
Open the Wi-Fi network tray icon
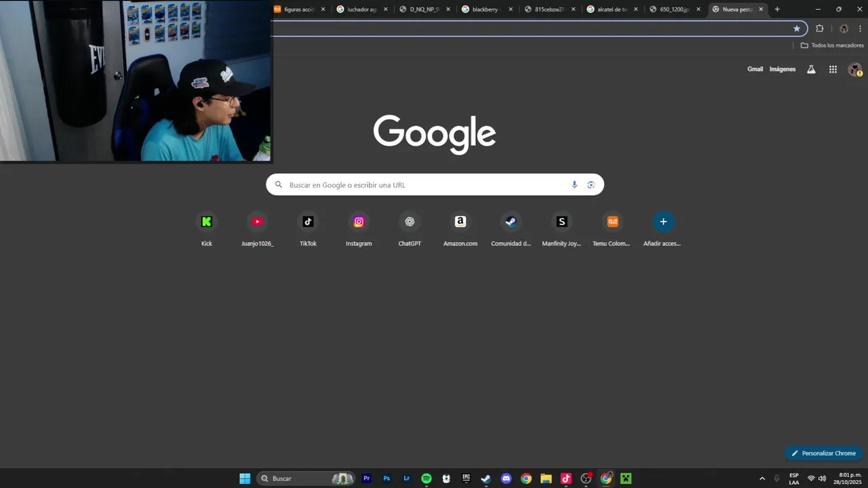tap(811, 479)
